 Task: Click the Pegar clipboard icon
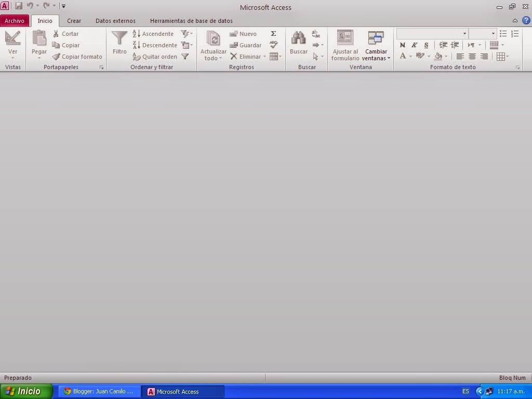pos(39,38)
